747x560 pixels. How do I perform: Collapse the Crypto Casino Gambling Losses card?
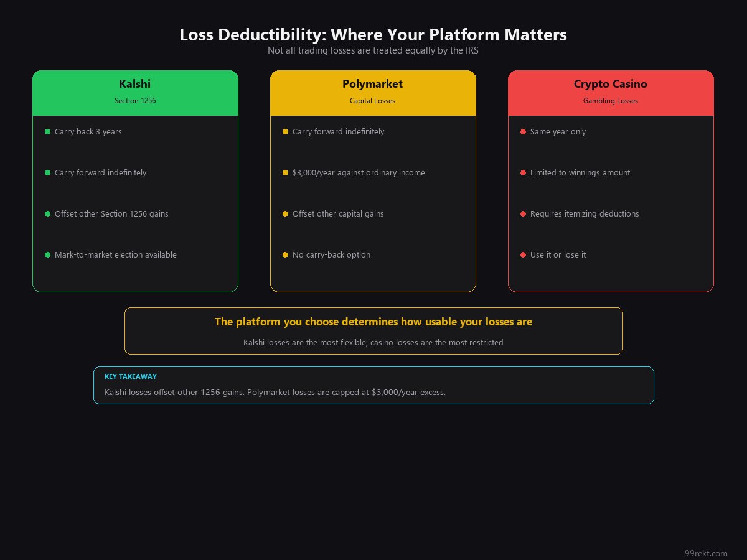click(611, 180)
